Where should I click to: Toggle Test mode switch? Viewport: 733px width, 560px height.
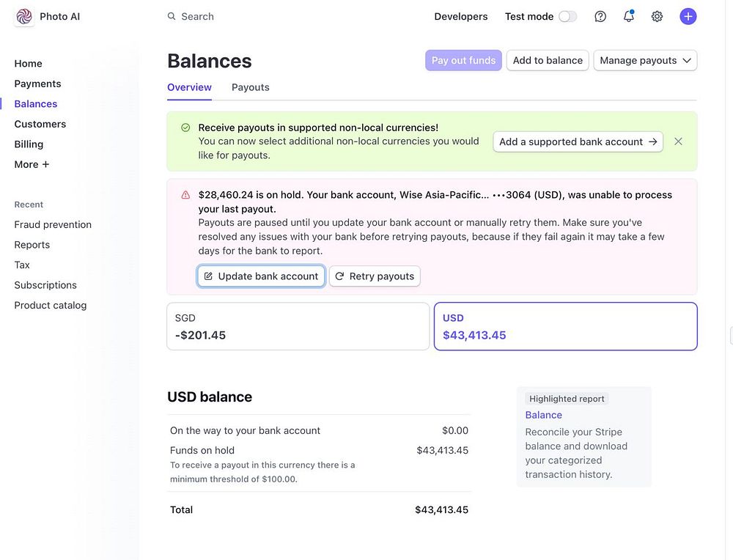point(567,16)
